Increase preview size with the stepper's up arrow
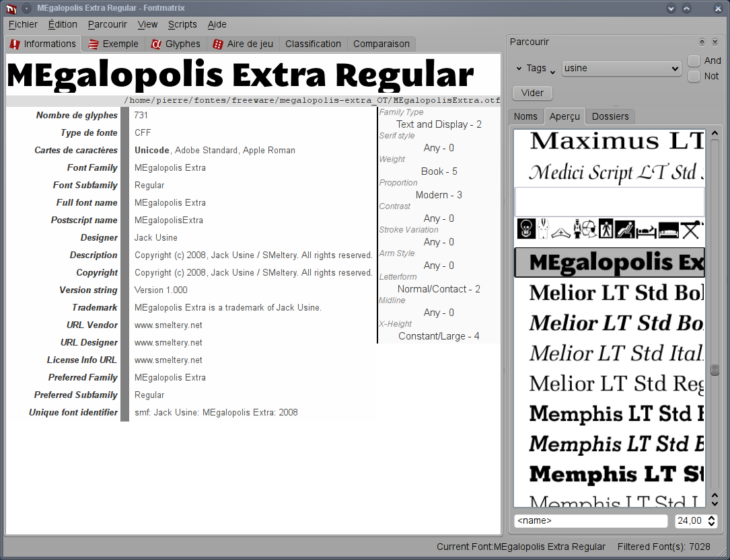Screen dimensions: 730x560 tap(711, 517)
